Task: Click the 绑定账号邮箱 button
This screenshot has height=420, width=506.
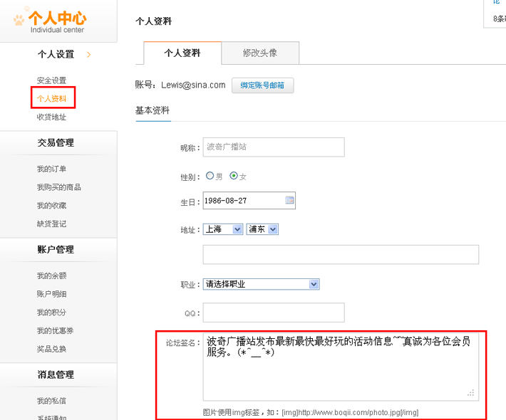Action: [262, 85]
